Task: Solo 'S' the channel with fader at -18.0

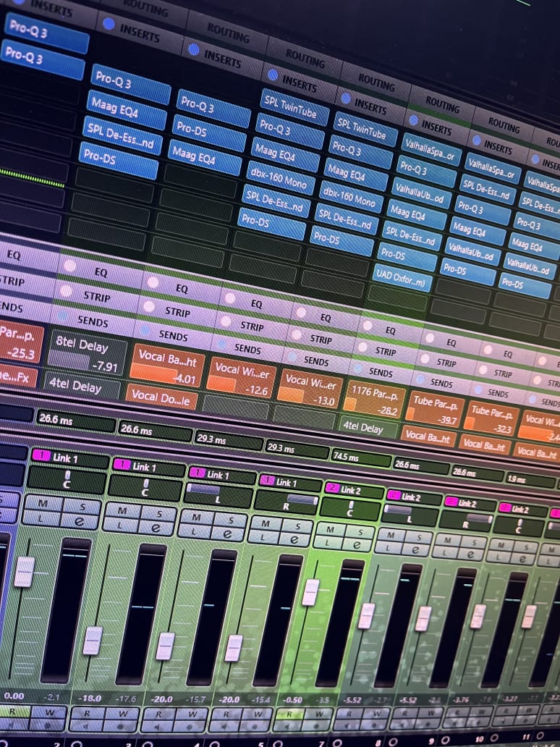Action: [x=159, y=514]
